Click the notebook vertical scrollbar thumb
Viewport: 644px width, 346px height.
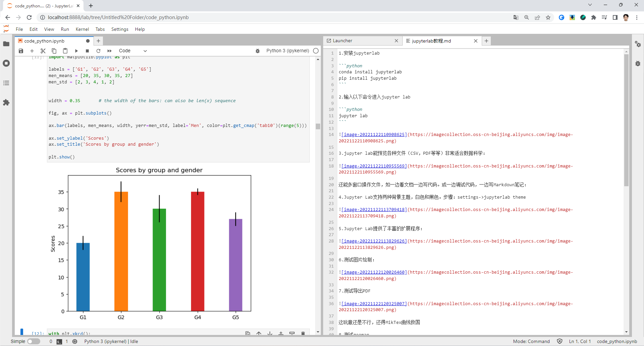click(x=318, y=127)
